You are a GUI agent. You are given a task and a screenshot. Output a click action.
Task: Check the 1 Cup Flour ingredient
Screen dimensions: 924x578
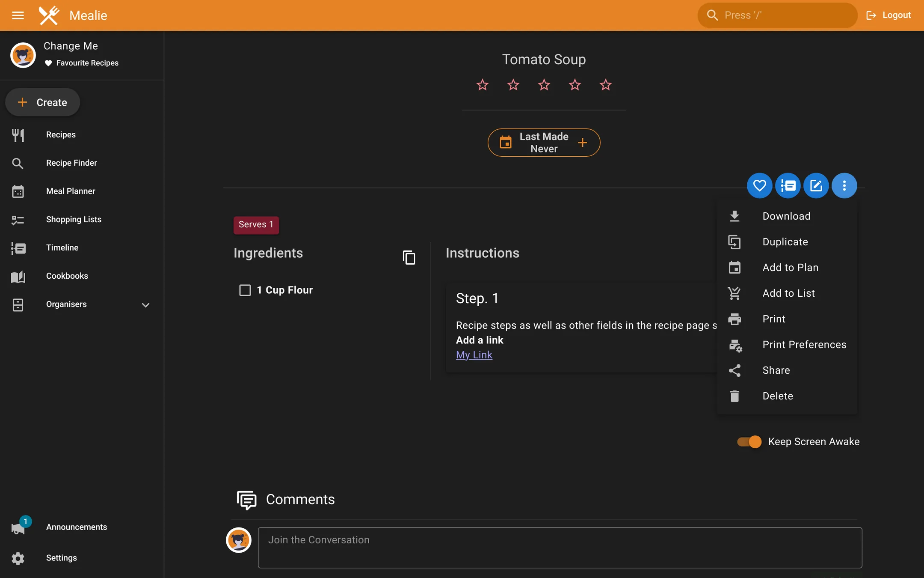pos(245,290)
